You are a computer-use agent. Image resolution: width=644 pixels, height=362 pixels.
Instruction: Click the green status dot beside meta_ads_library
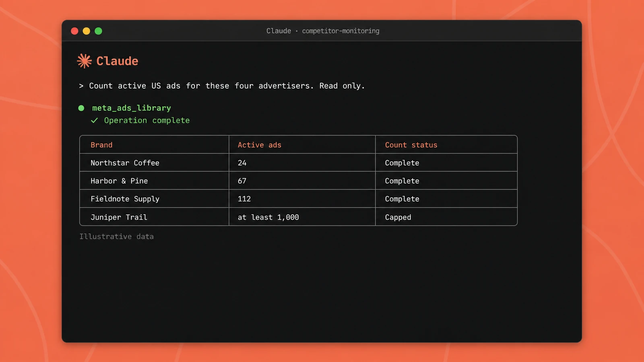tap(81, 108)
